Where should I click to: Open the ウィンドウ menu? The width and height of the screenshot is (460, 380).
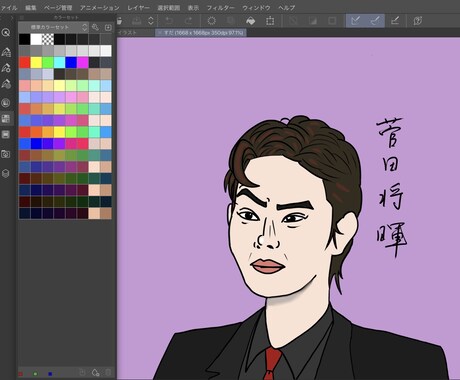point(256,7)
